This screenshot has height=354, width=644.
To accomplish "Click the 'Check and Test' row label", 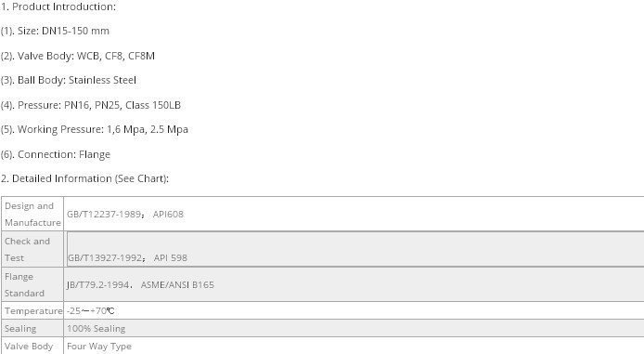I will point(32,249).
